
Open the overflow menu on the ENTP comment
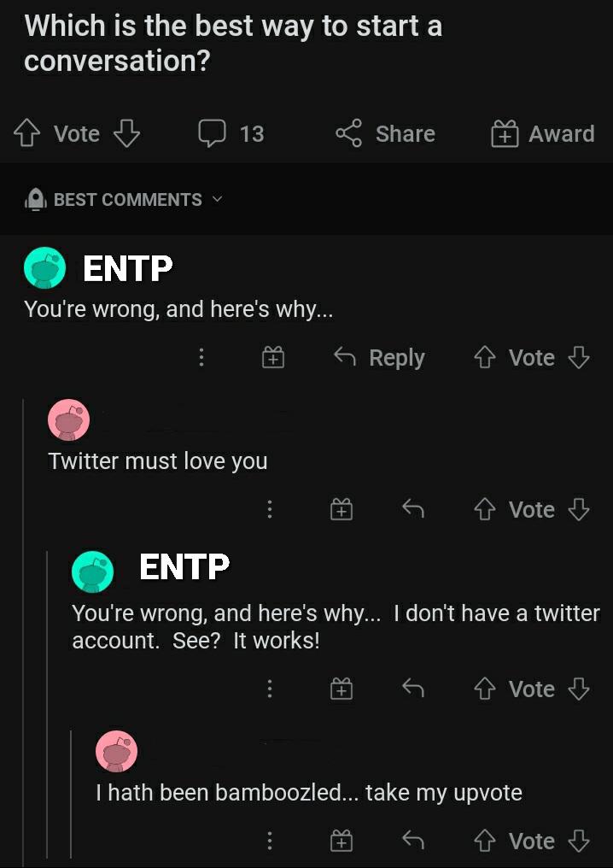pyautogui.click(x=201, y=358)
